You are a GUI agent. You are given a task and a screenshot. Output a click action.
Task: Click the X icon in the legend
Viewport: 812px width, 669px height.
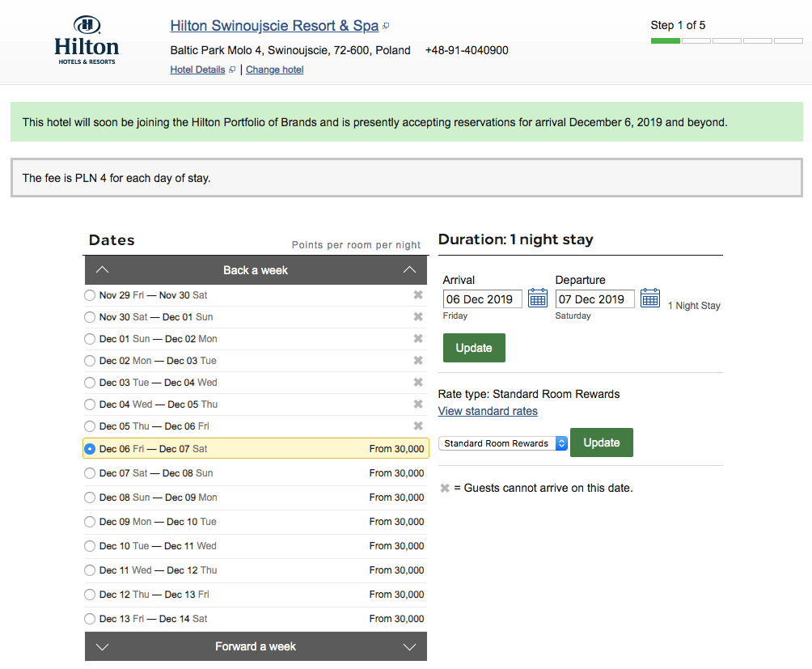pyautogui.click(x=444, y=488)
